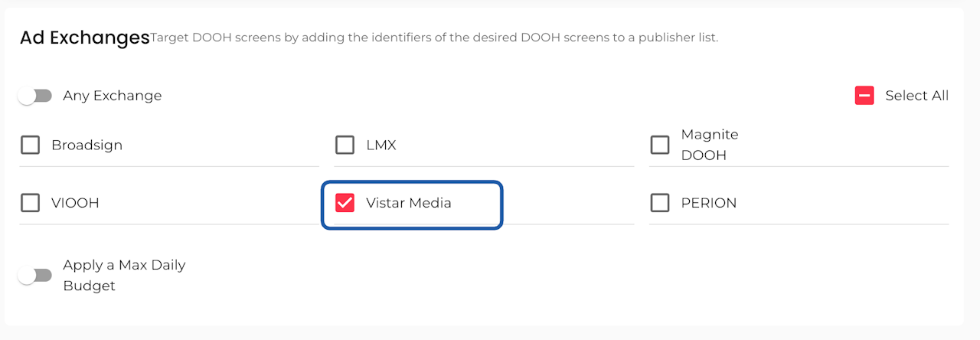This screenshot has width=980, height=340.
Task: Click the DOOH screens description text
Action: click(434, 38)
